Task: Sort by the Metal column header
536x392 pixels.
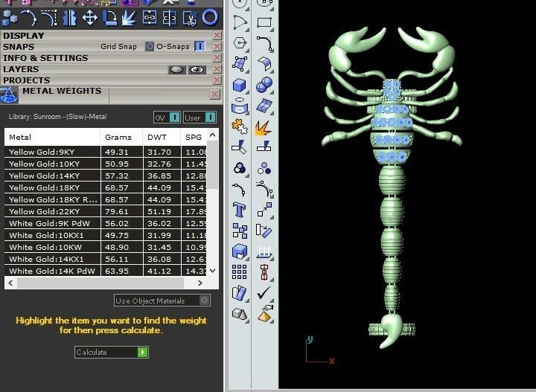Action: point(52,138)
